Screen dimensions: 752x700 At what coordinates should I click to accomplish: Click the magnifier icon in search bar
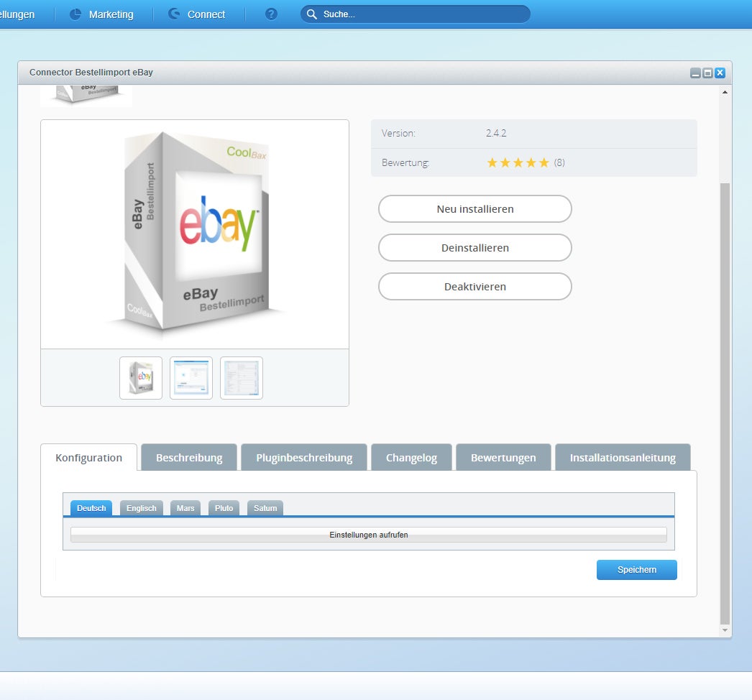(312, 14)
